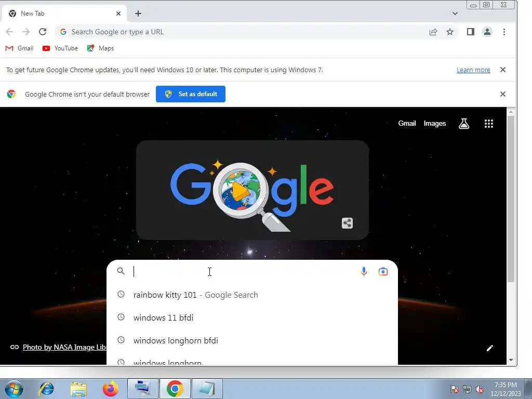Bookmark this tab with the star icon

pyautogui.click(x=450, y=32)
